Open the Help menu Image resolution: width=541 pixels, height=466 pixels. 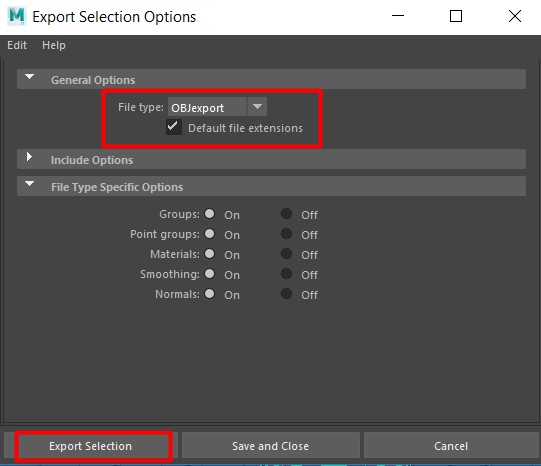pyautogui.click(x=54, y=45)
